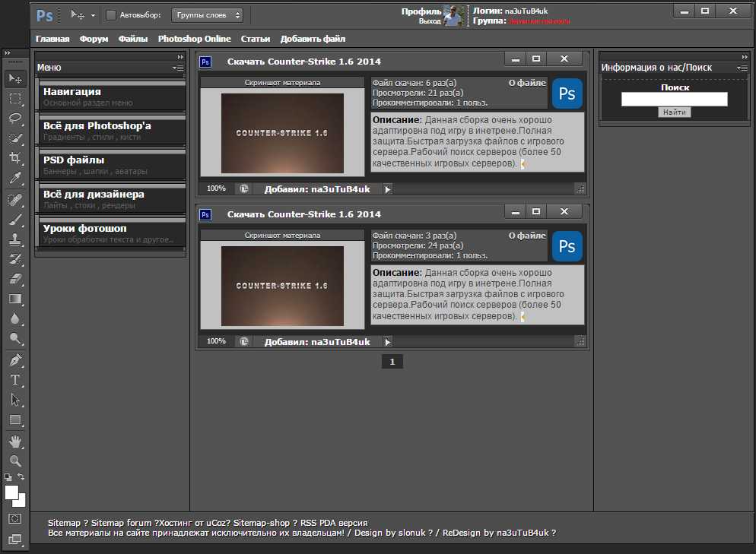Open Информация о нас/Поиск panel options menu

pos(742,68)
